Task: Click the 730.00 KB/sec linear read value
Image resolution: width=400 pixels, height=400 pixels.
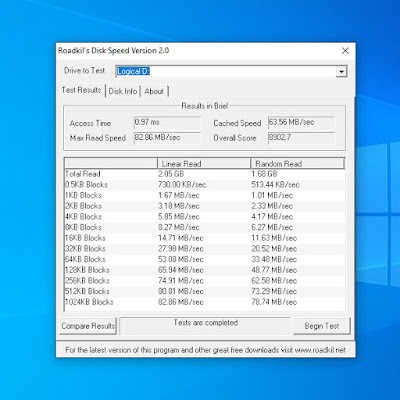Action: coord(182,185)
